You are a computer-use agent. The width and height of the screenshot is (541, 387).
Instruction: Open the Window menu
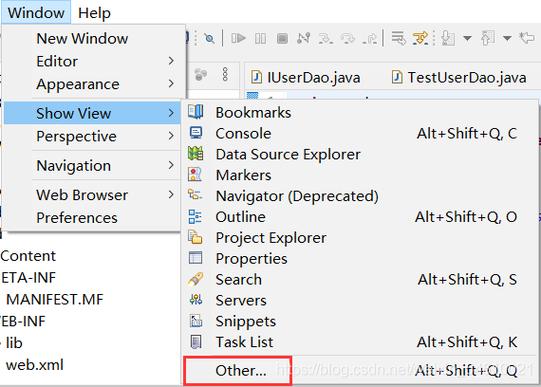[36, 13]
